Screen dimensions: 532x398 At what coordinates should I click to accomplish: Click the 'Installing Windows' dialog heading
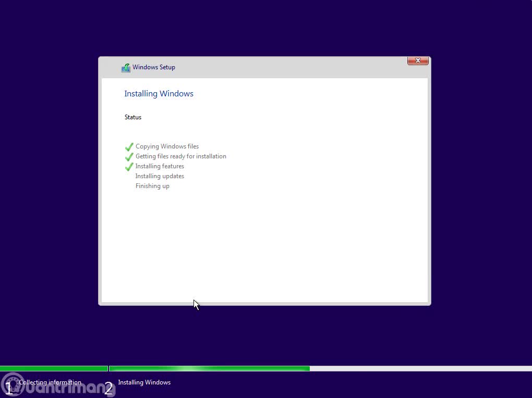pos(159,94)
